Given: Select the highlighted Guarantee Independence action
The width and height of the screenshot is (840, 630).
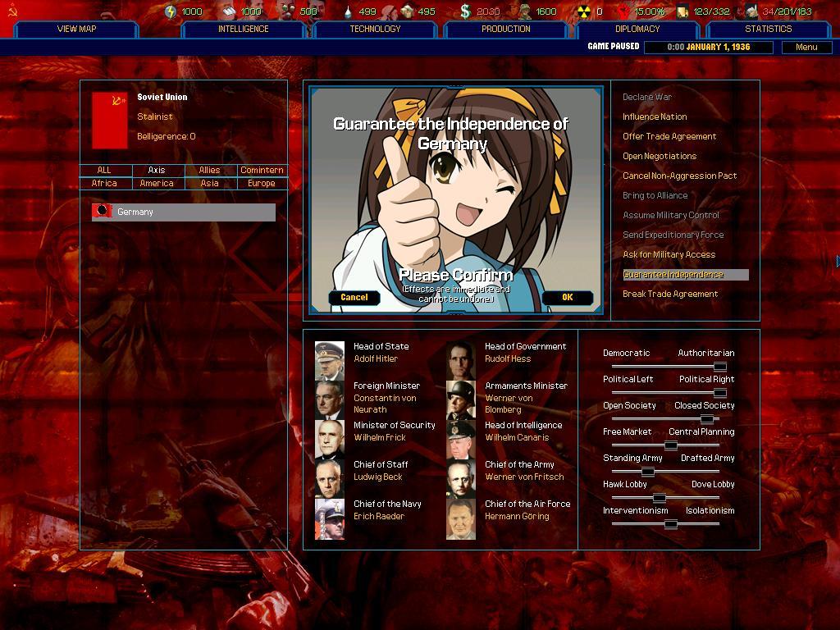Looking at the screenshot, I should point(685,275).
